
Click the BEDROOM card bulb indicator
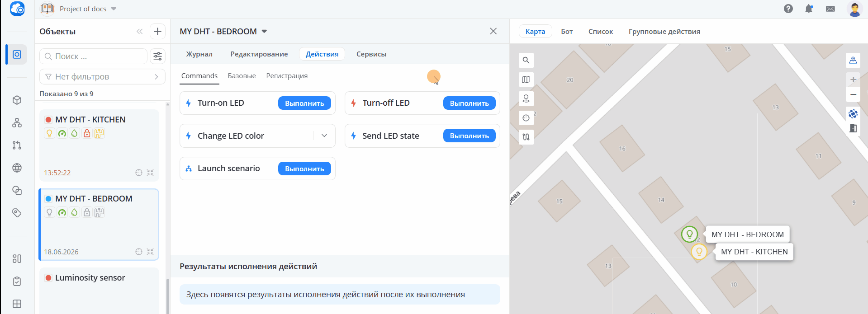[49, 212]
